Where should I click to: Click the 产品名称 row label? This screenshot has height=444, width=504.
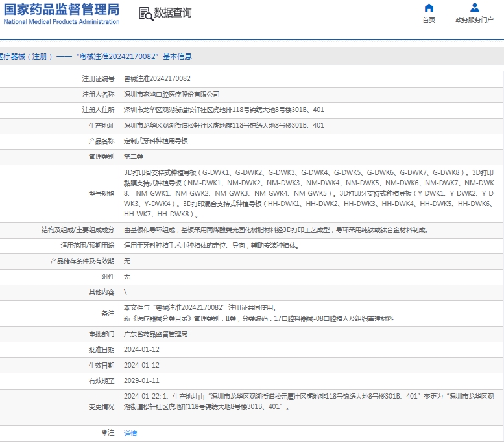point(102,141)
